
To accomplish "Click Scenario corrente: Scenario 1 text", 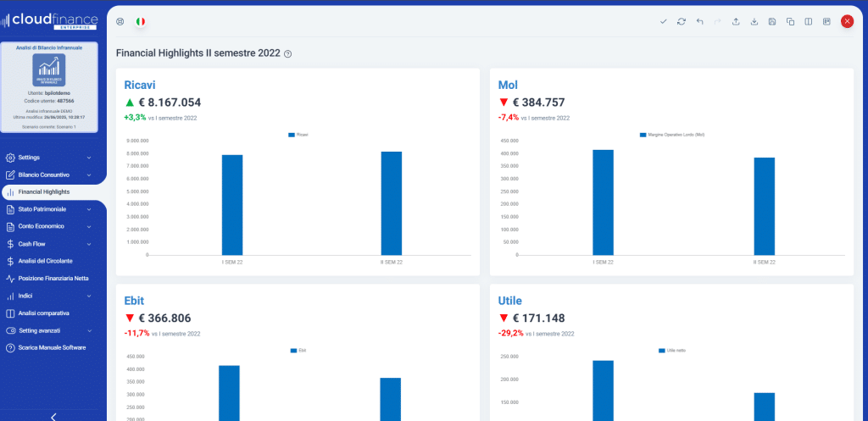I will click(48, 127).
